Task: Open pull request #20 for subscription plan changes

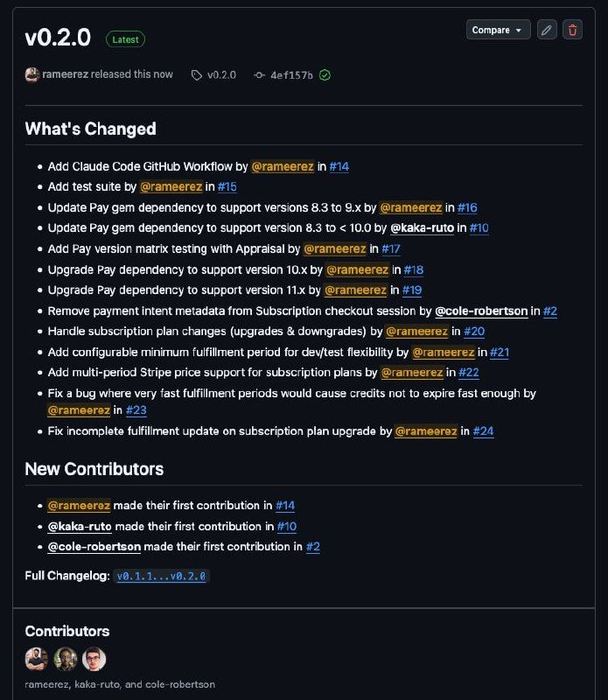Action: 474,332
